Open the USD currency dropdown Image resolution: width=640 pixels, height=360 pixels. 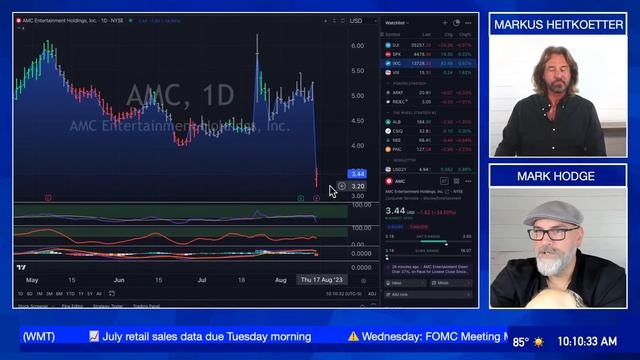click(363, 21)
